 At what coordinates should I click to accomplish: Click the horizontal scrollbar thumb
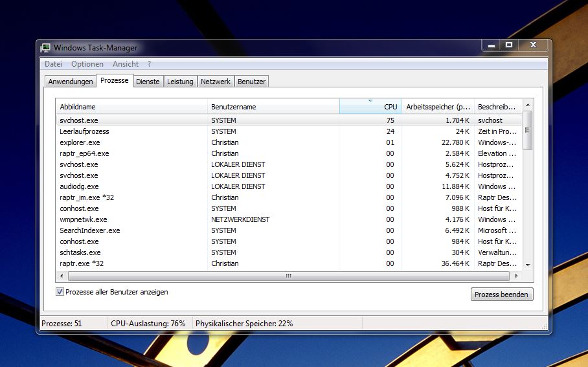coord(289,276)
